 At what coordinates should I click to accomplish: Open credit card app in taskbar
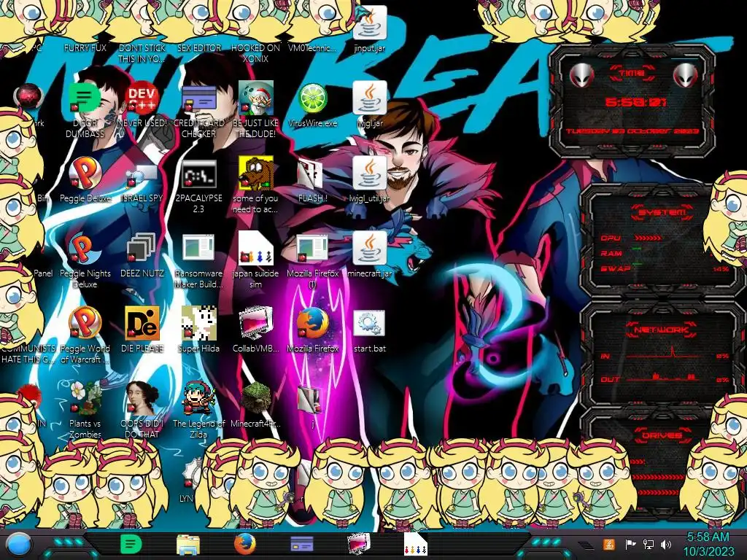click(x=302, y=544)
